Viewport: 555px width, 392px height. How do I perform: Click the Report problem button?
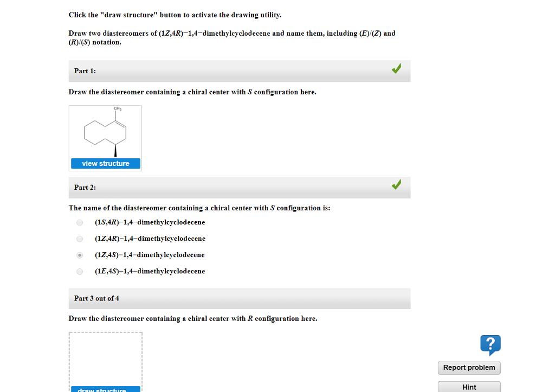click(x=469, y=368)
